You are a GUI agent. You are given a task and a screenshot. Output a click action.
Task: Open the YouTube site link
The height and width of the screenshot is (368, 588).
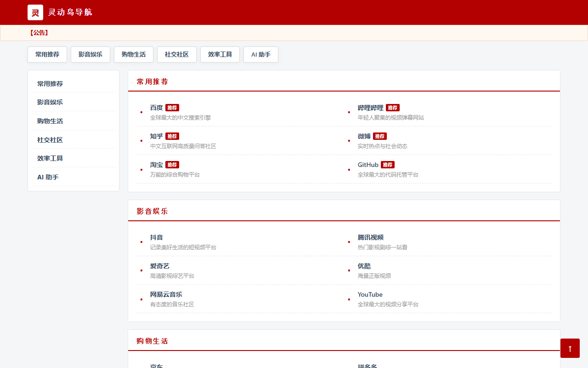pyautogui.click(x=370, y=294)
